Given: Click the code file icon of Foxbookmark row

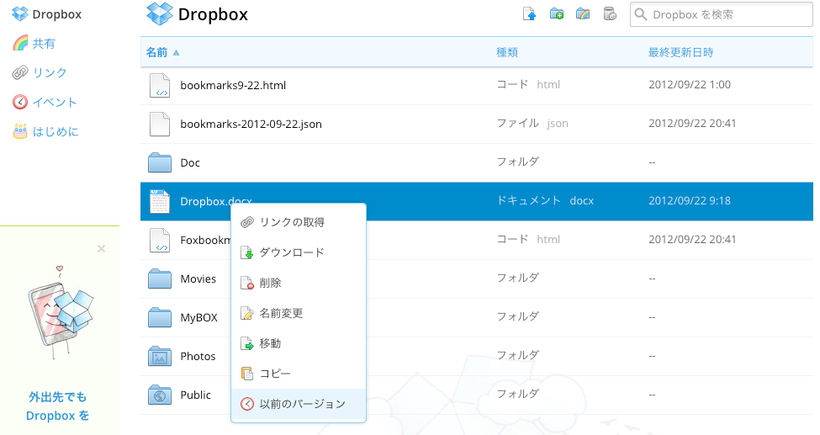Looking at the screenshot, I should pos(160,240).
